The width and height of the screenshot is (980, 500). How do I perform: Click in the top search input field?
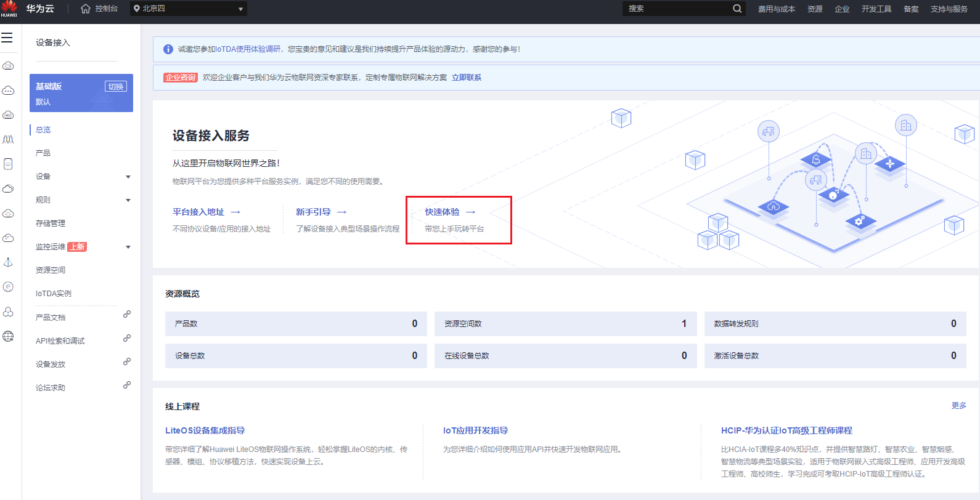(x=677, y=9)
